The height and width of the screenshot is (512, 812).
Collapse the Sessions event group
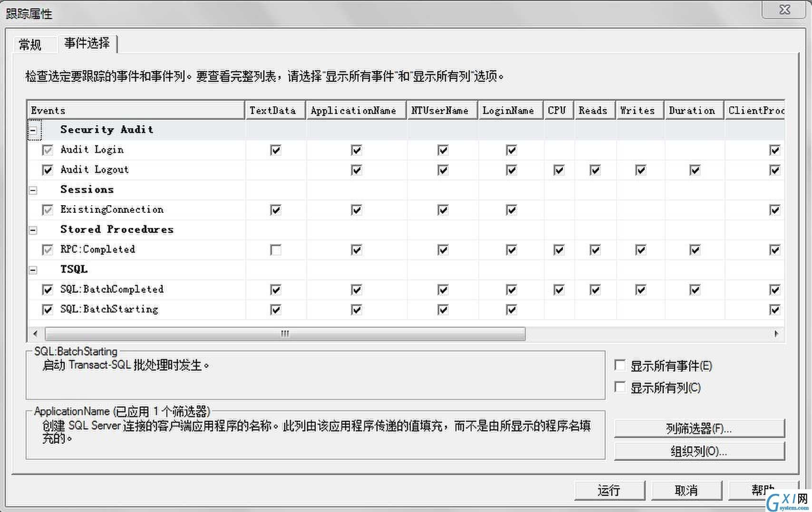pos(33,190)
